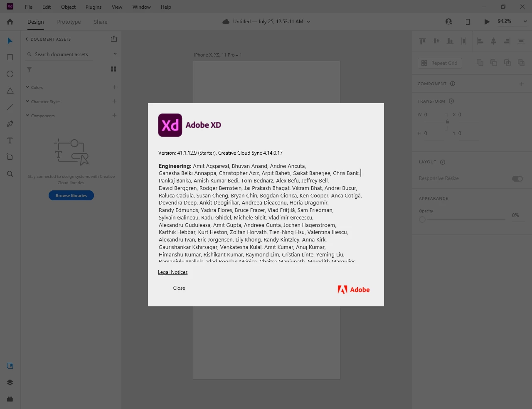
Task: Open the search assets dropdown arrow
Action: (x=115, y=54)
